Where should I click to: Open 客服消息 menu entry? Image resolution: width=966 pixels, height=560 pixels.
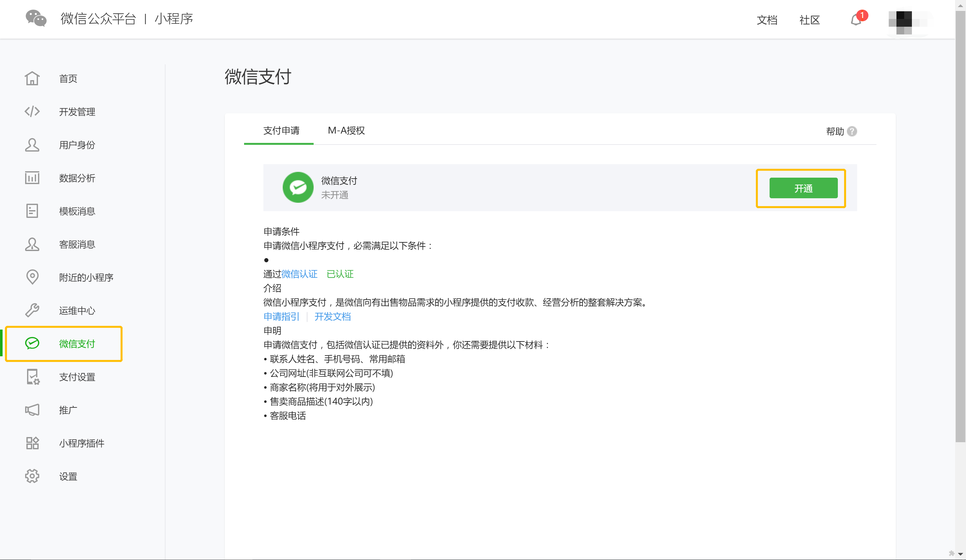[x=77, y=244]
